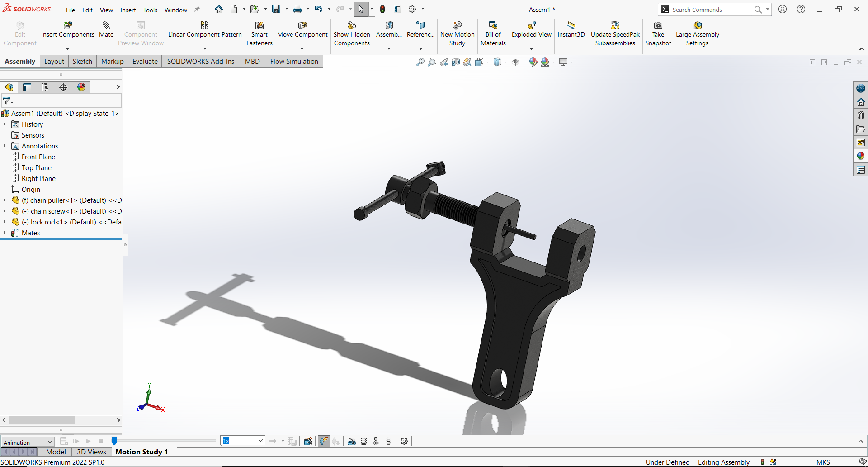Open Flow Simulation tab
The height and width of the screenshot is (467, 868).
[x=294, y=62]
